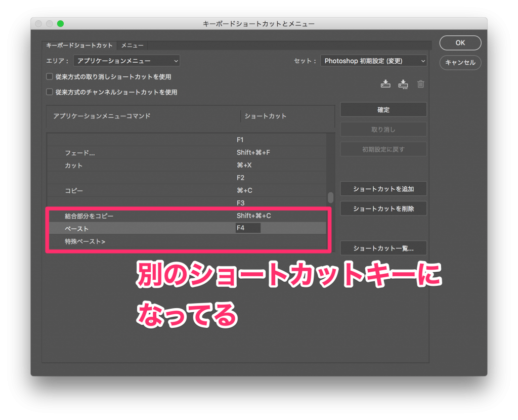Viewport: 518px width, 420px height.
Task: Toggle 従来方式のチャンネルショートカットを使用 checkbox
Action: point(50,92)
